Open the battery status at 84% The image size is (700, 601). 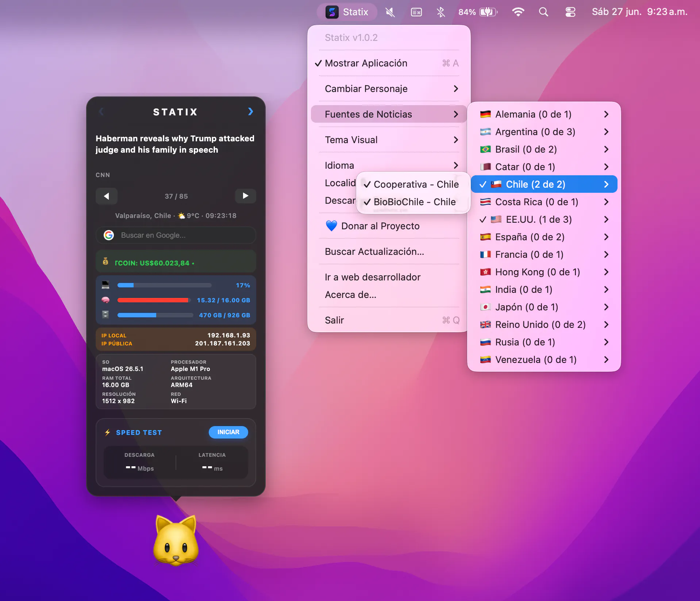[478, 12]
